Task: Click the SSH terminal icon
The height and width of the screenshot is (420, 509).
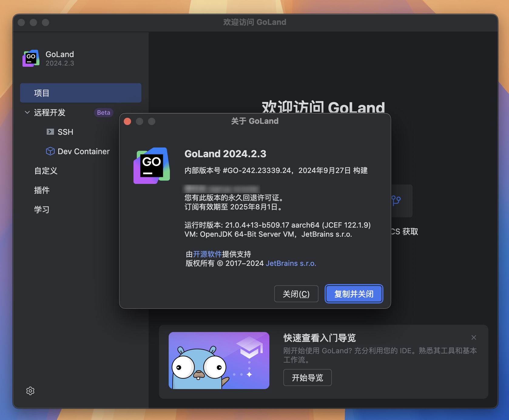Action: tap(50, 132)
